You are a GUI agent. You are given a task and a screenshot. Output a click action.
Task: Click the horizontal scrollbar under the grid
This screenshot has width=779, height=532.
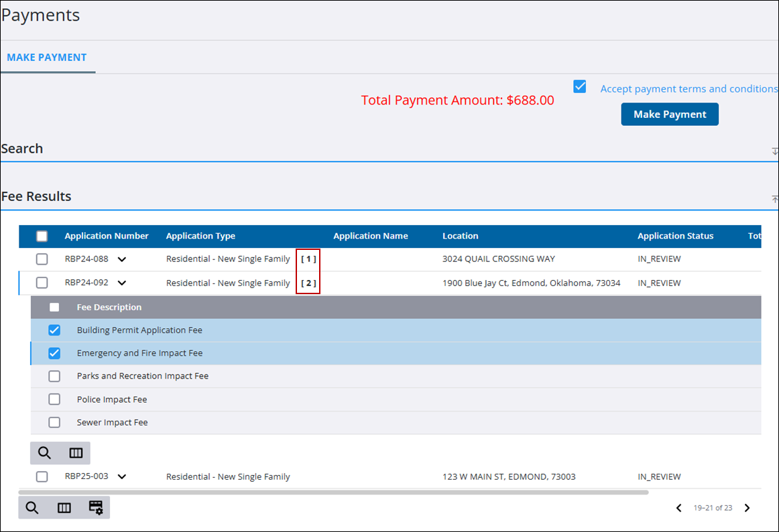click(335, 492)
